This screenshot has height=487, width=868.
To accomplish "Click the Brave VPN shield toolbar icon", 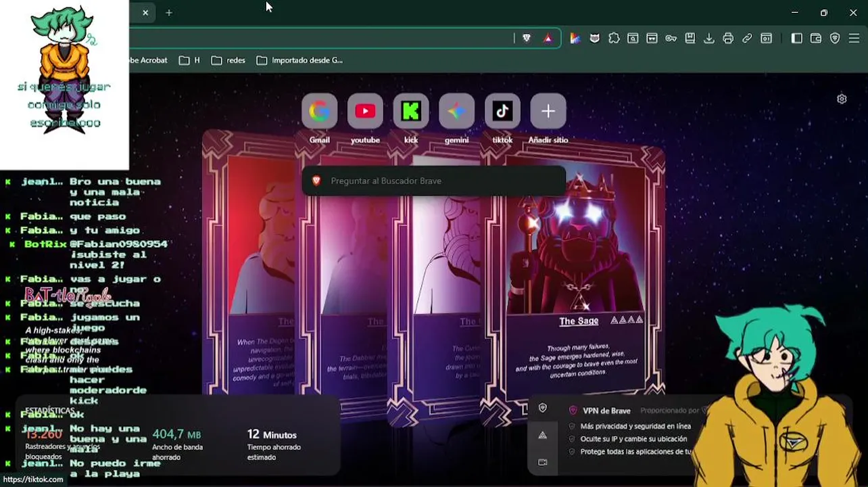I will 835,39.
